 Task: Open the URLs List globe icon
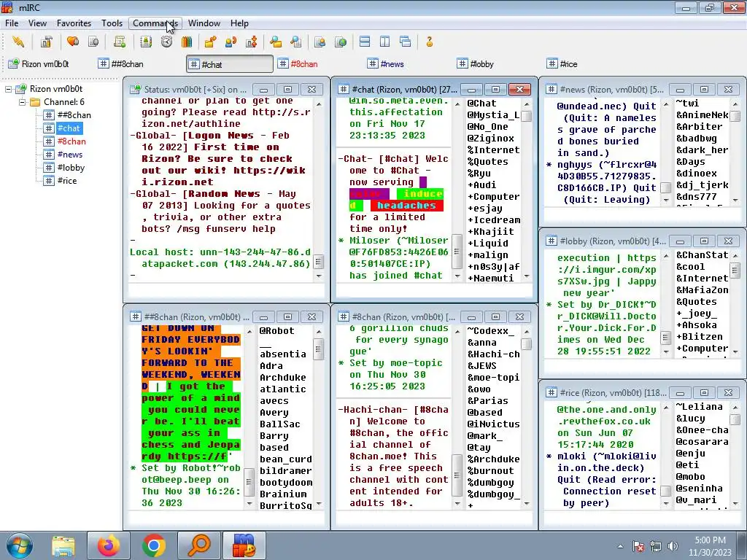[341, 42]
